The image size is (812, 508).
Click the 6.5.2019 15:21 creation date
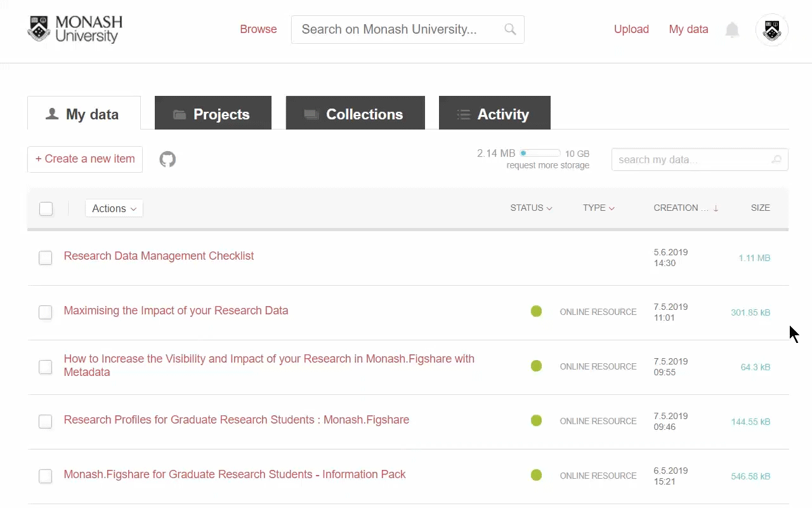tap(671, 476)
